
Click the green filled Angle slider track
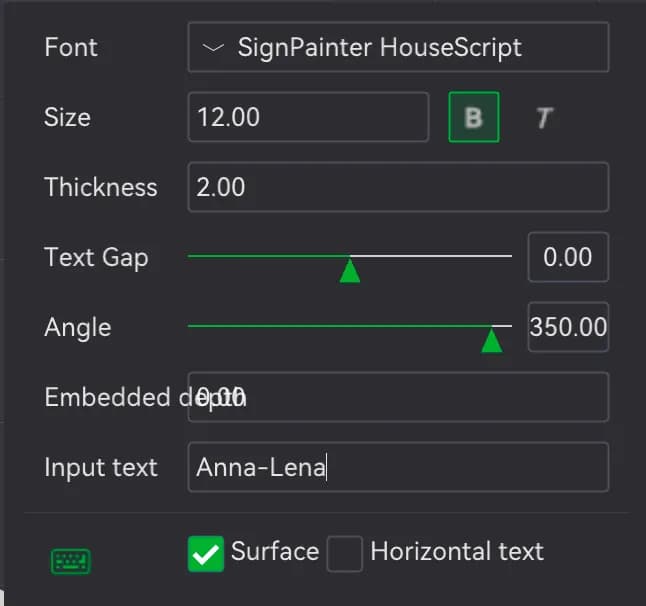(x=339, y=326)
